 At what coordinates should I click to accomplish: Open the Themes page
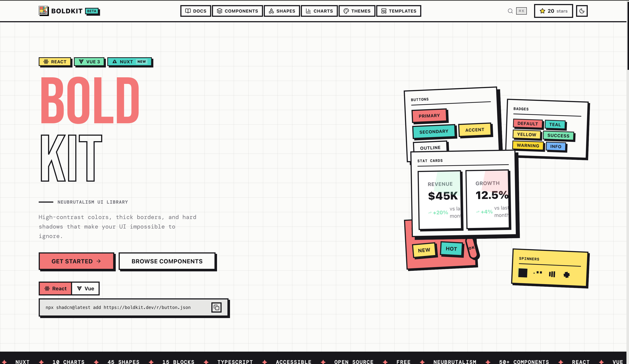click(x=357, y=11)
